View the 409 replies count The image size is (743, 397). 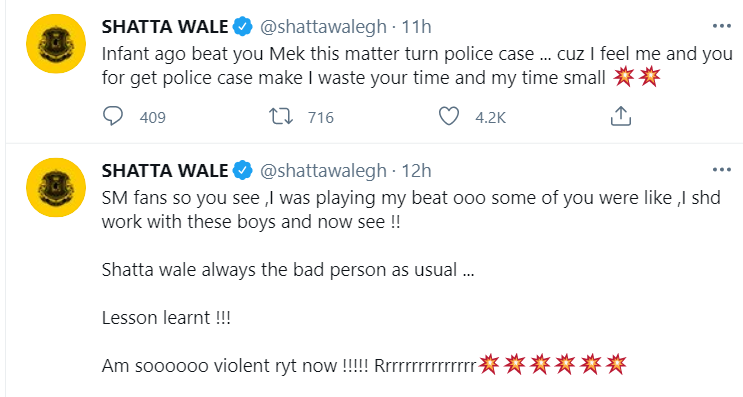coord(153,117)
